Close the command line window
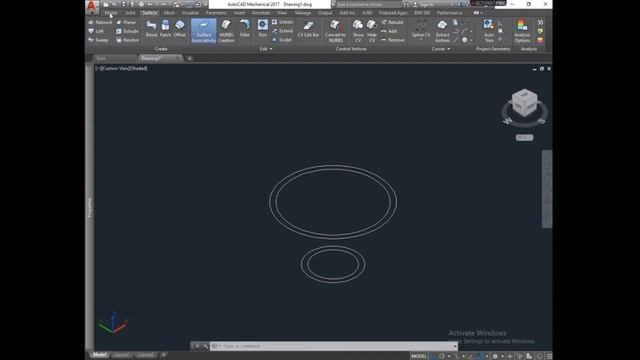 click(197, 346)
